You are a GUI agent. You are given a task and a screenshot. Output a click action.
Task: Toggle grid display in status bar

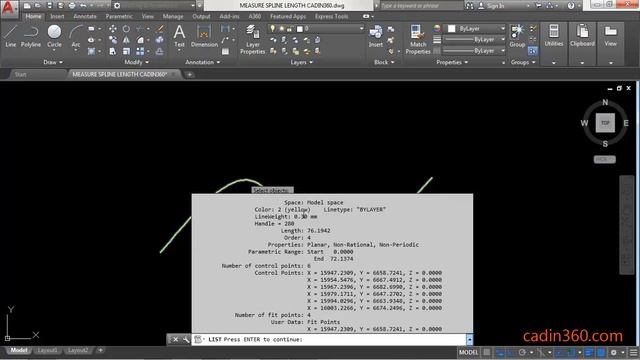[x=487, y=352]
